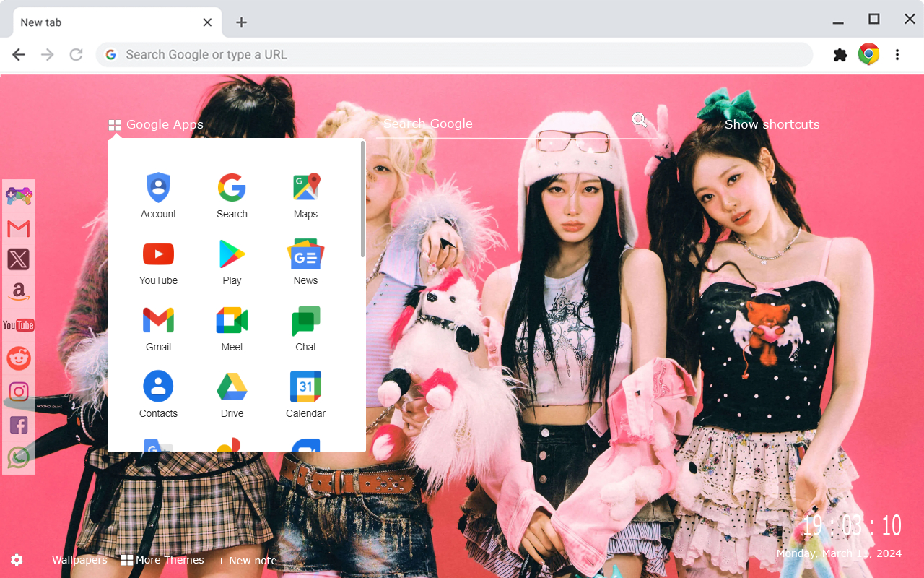The image size is (924, 578).
Task: Click Show shortcuts
Action: tap(772, 124)
